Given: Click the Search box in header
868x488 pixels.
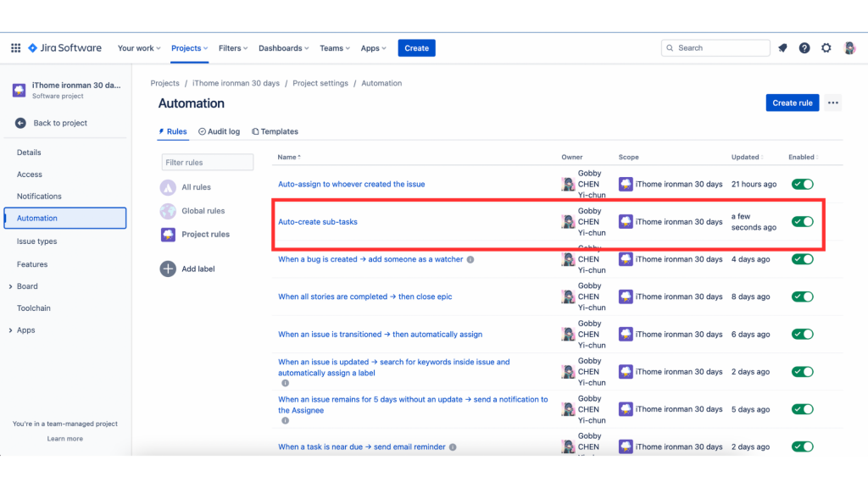Looking at the screenshot, I should (x=715, y=48).
